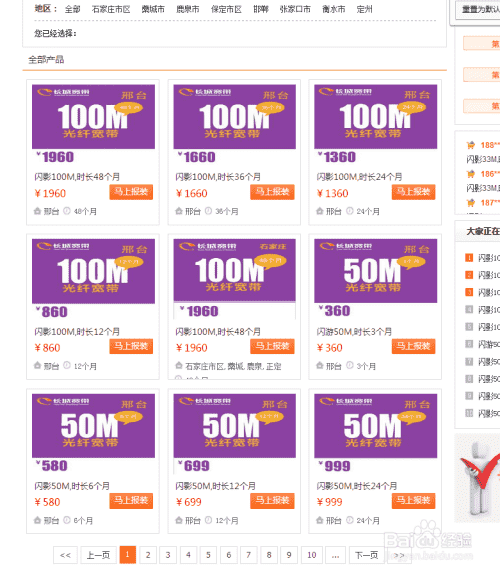500x573 pixels.
Task: Click 马上报装 for the ¥999 plan
Action: click(x=413, y=501)
